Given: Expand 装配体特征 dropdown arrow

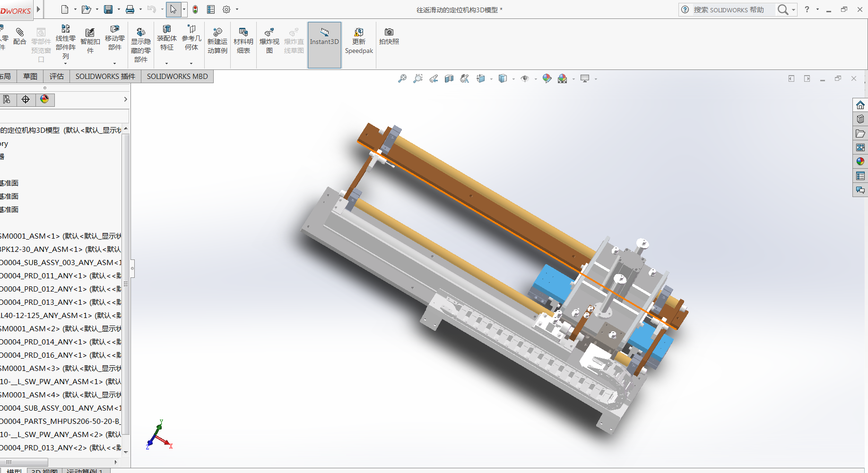Looking at the screenshot, I should tap(166, 63).
